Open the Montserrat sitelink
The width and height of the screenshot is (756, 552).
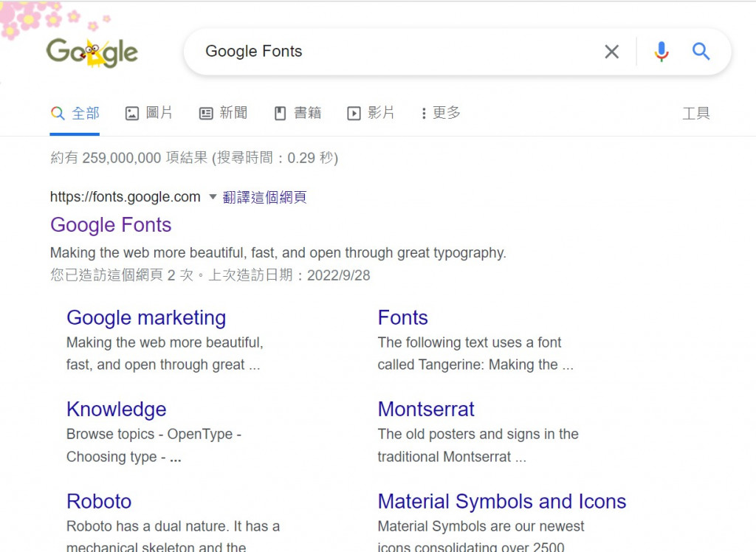(x=426, y=410)
